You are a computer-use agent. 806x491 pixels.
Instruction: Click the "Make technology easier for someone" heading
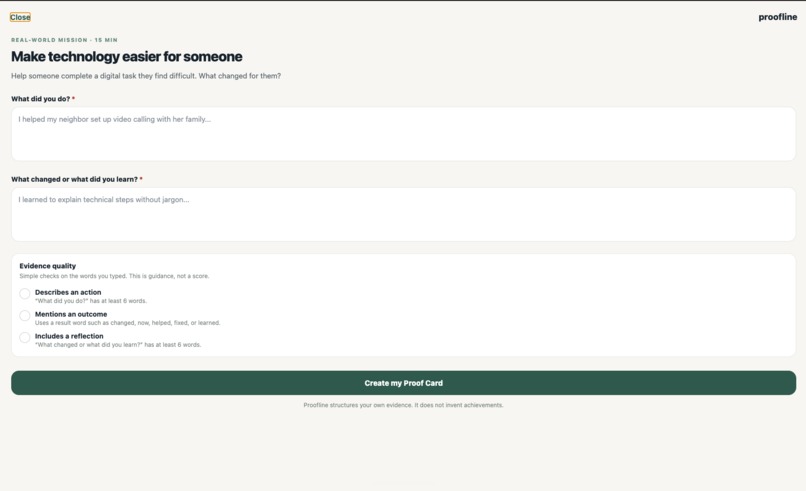pos(126,57)
